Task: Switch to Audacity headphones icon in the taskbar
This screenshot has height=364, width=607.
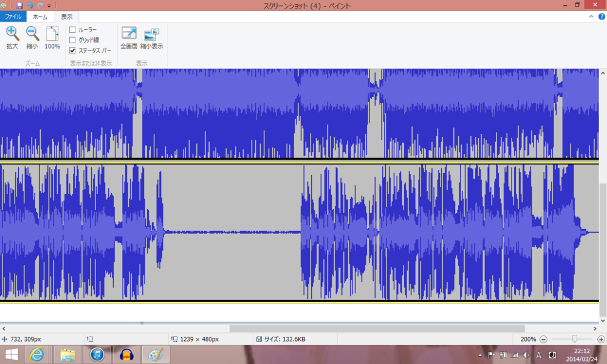Action: tap(126, 355)
